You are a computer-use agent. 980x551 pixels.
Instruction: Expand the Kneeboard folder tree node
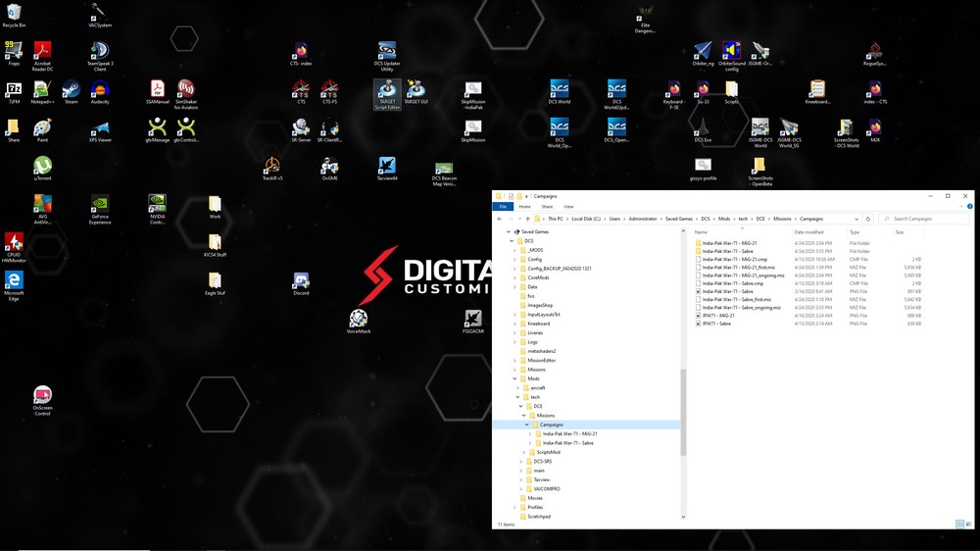514,324
